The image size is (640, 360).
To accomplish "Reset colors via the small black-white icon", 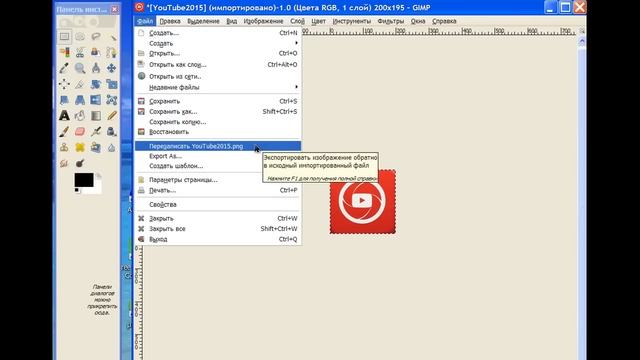I will click(77, 190).
